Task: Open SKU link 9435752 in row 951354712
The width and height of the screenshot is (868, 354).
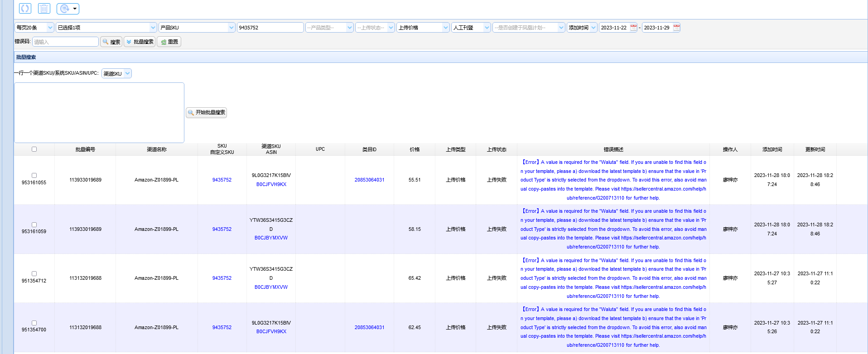Action: coord(222,278)
